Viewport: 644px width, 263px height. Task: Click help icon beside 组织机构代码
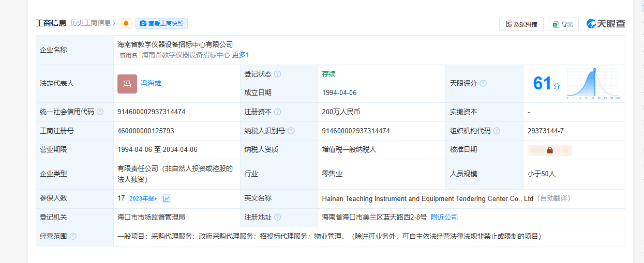(x=497, y=131)
